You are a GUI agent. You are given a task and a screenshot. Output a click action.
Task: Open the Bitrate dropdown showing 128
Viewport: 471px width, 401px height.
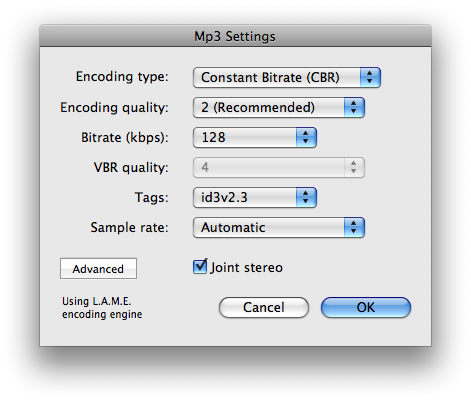click(255, 137)
